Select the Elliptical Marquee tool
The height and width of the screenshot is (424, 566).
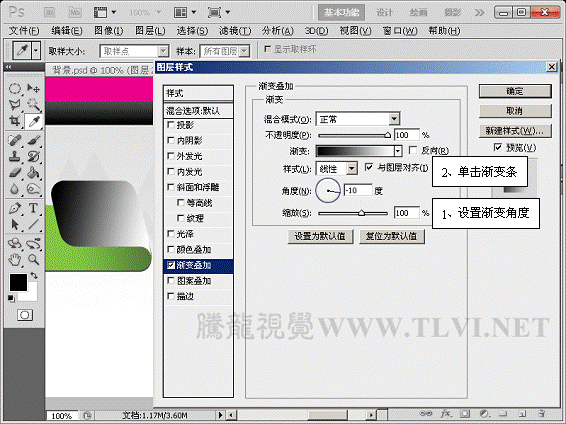click(x=14, y=88)
